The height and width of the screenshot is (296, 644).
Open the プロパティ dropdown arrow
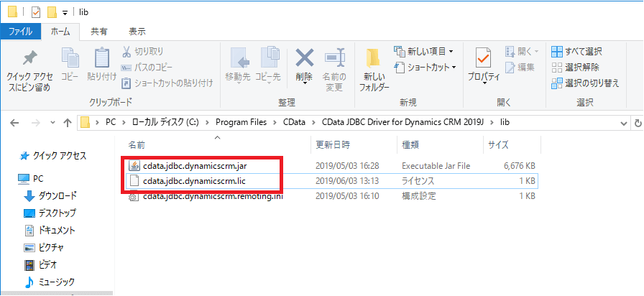pyautogui.click(x=484, y=83)
